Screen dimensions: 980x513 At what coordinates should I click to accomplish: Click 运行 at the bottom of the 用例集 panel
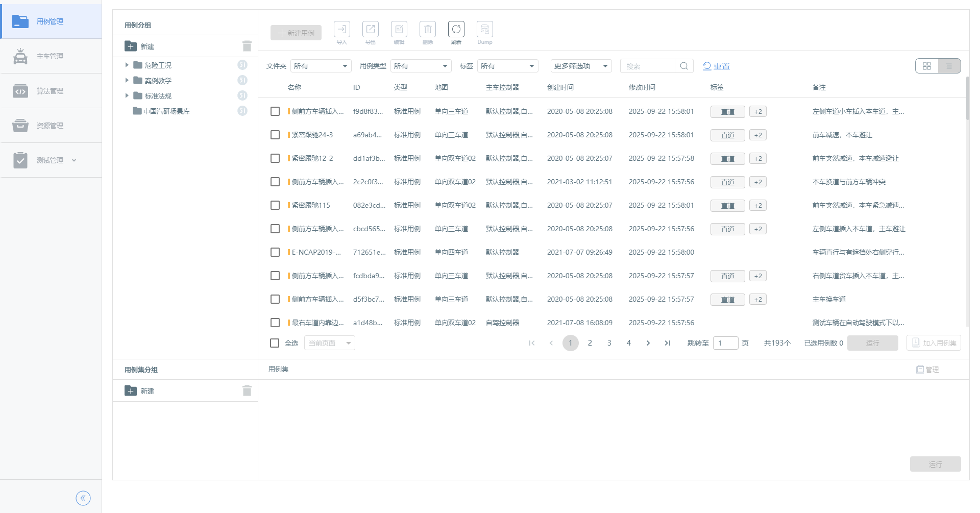[x=935, y=464]
